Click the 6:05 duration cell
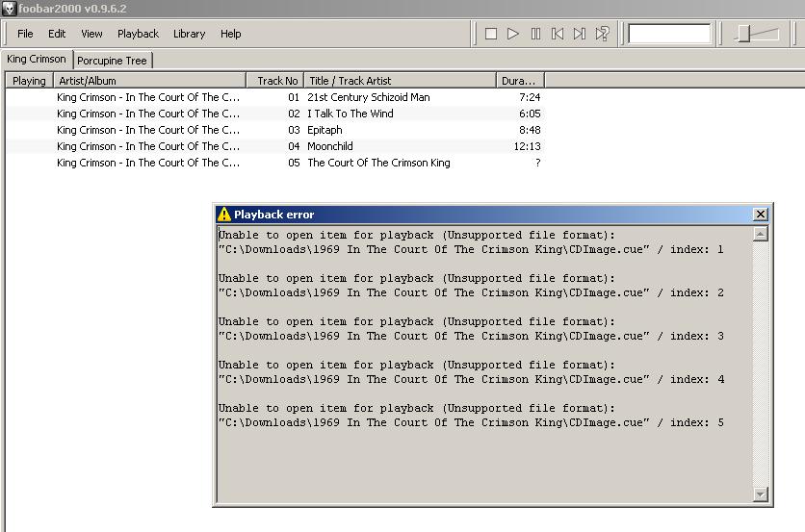 point(530,114)
